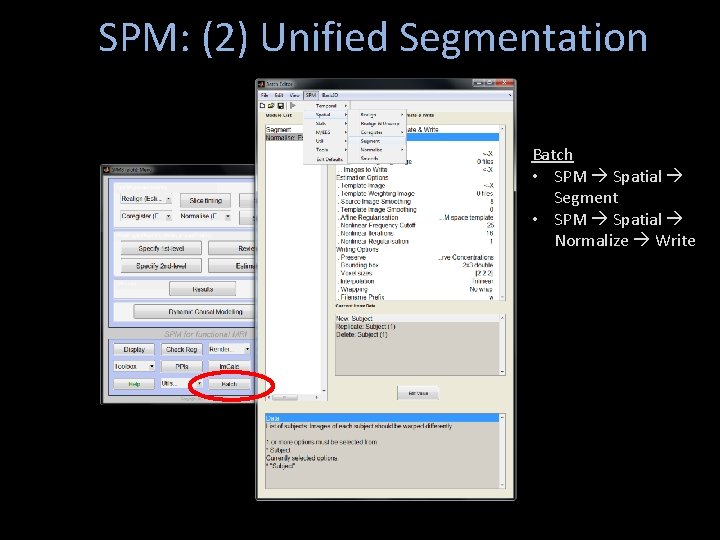Click the Results button
Image resolution: width=720 pixels, height=540 pixels.
pos(202,289)
